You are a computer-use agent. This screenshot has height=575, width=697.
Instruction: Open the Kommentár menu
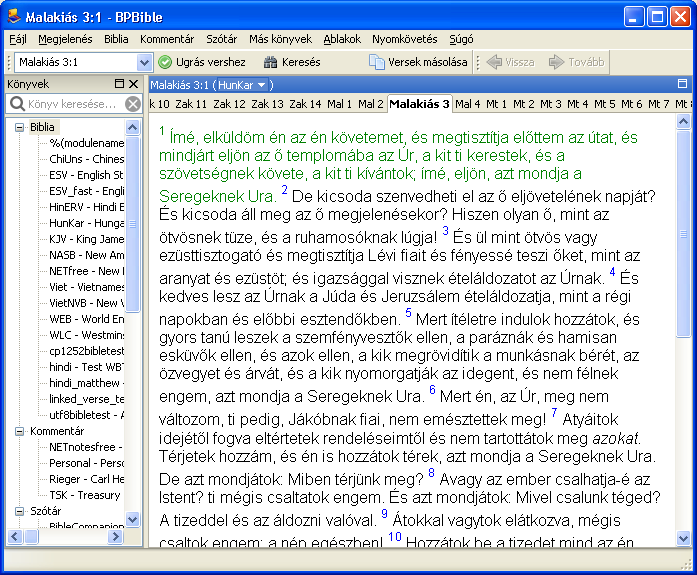pos(167,40)
